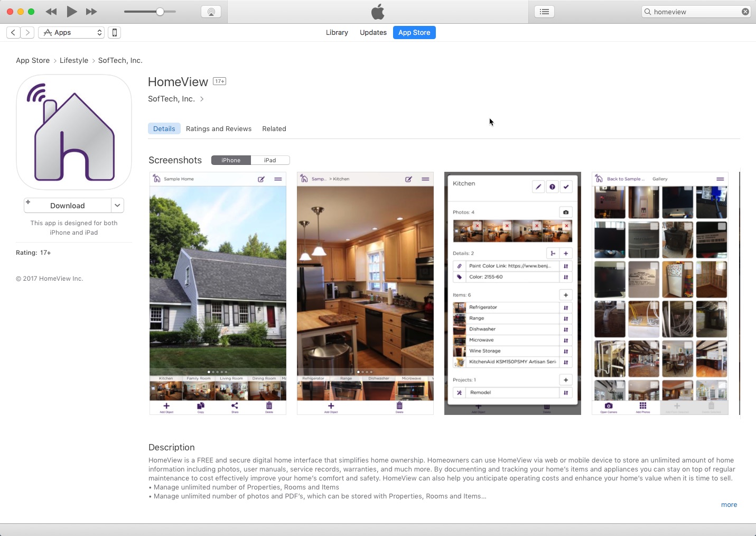The image size is (756, 536).
Task: Adjust the volume slider knob
Action: (160, 12)
